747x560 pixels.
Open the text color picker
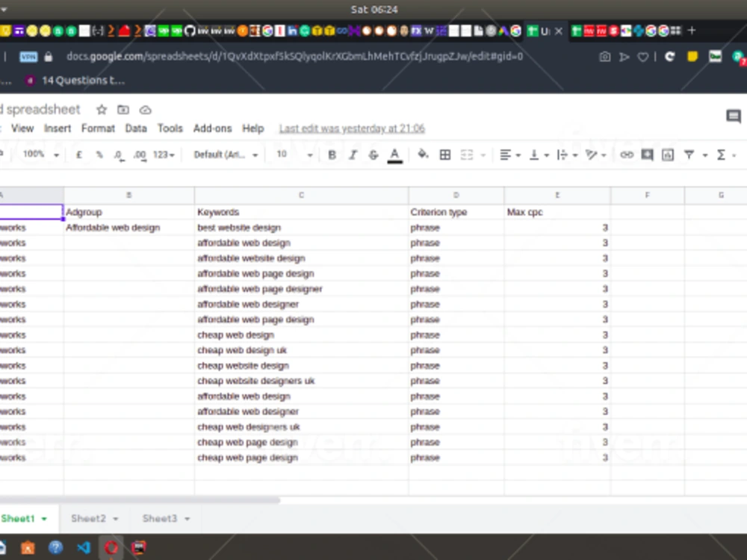(394, 155)
